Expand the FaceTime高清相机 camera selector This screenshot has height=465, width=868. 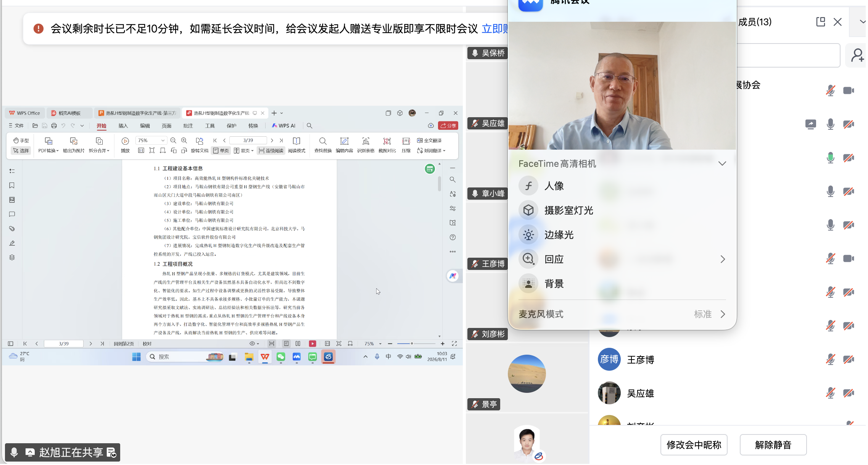click(722, 163)
